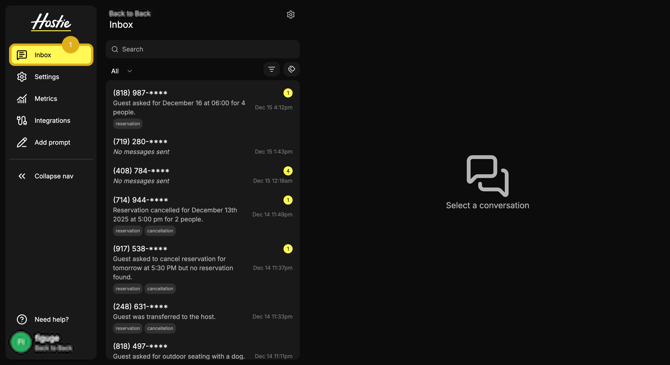The height and width of the screenshot is (365, 670).
Task: Click the All dropdown chevron
Action: click(129, 71)
